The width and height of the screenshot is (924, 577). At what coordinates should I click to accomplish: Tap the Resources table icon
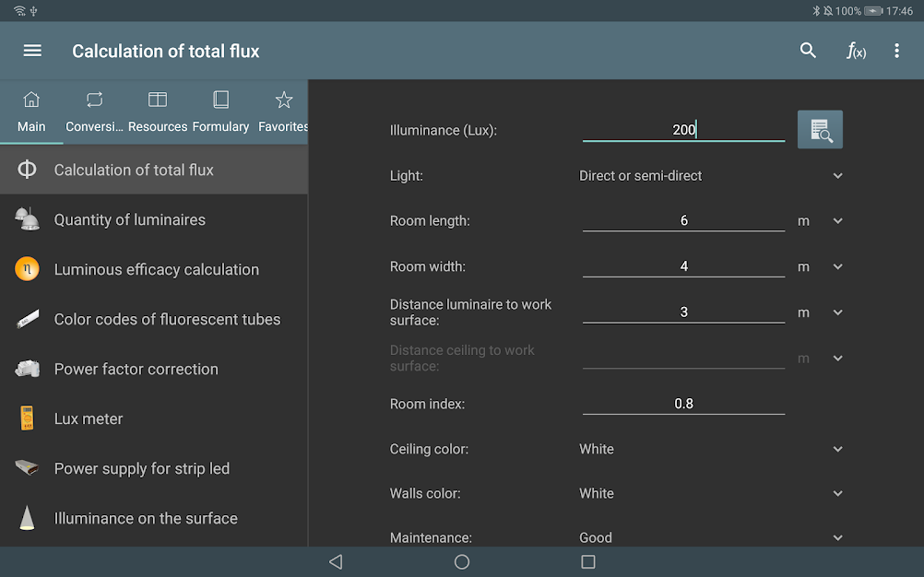point(158,100)
